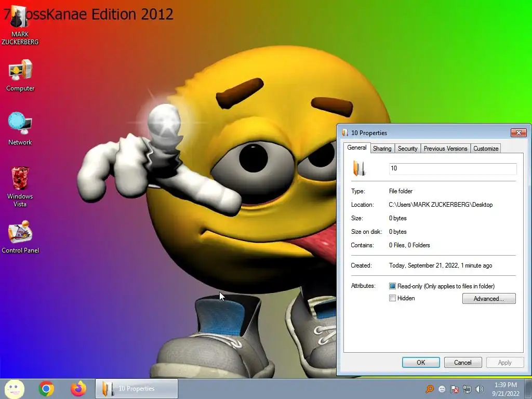532x399 pixels.
Task: Confirm with the OK button
Action: pos(421,362)
